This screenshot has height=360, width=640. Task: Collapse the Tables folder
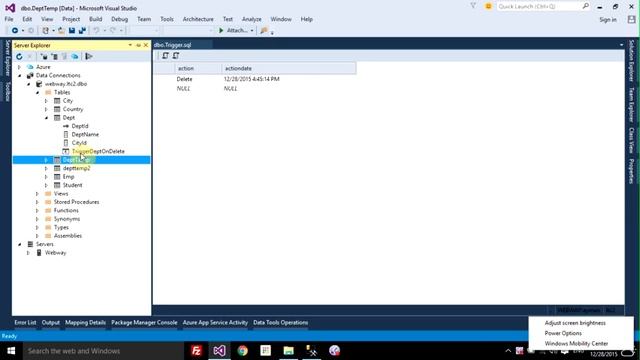38,93
